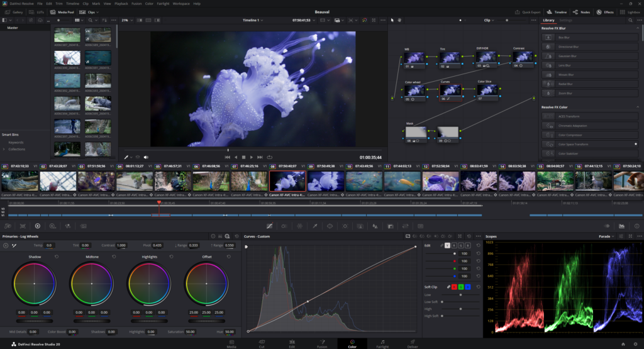The height and width of the screenshot is (349, 644).
Task: Open the Curves palette icon
Action: click(x=269, y=226)
